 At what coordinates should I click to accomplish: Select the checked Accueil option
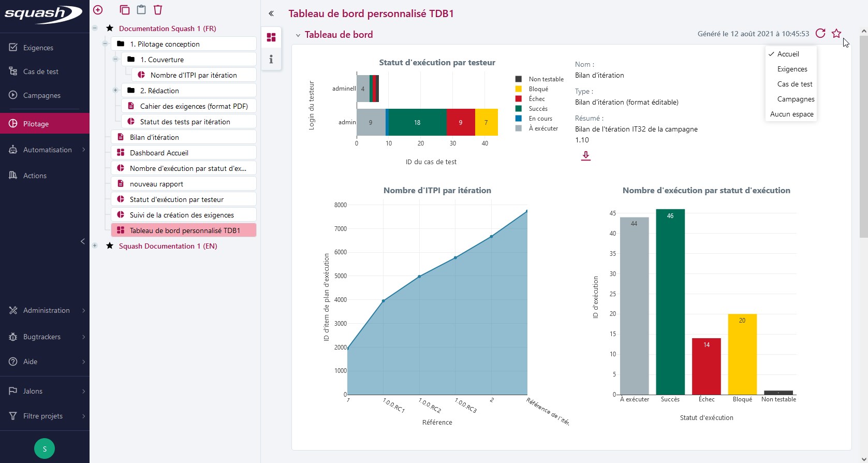pos(788,54)
